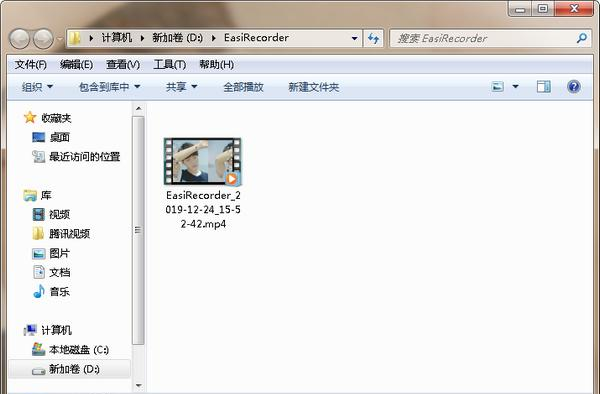Open the 文件(F) menu
Image resolution: width=600 pixels, height=394 pixels.
[x=31, y=65]
